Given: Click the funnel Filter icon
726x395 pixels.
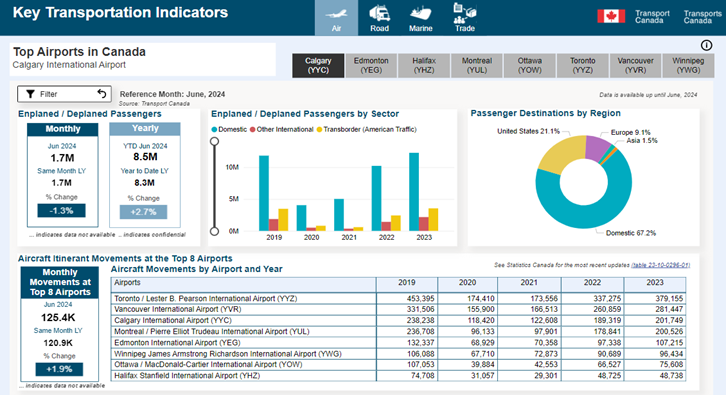Looking at the screenshot, I should coord(30,94).
